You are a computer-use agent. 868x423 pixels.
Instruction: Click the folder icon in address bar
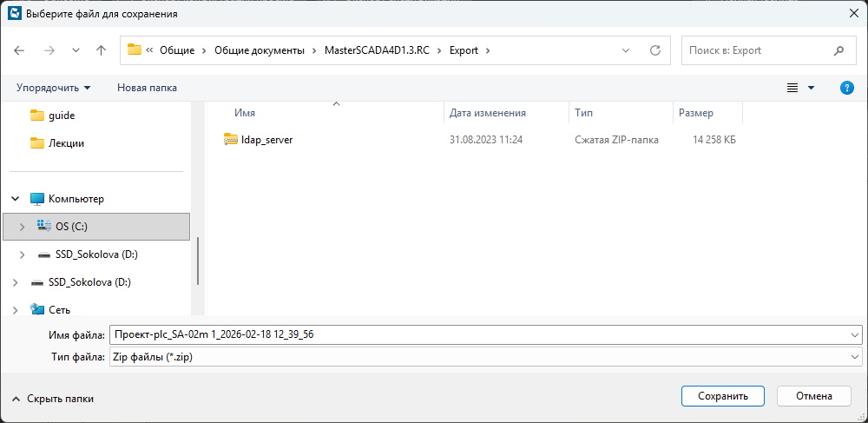point(135,50)
